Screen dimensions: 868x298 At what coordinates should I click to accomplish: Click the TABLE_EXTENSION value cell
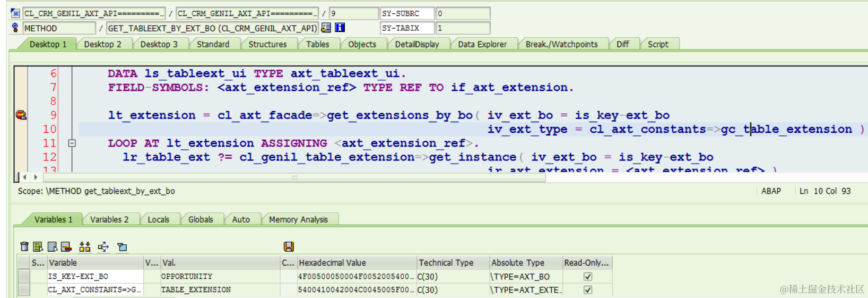pyautogui.click(x=220, y=290)
